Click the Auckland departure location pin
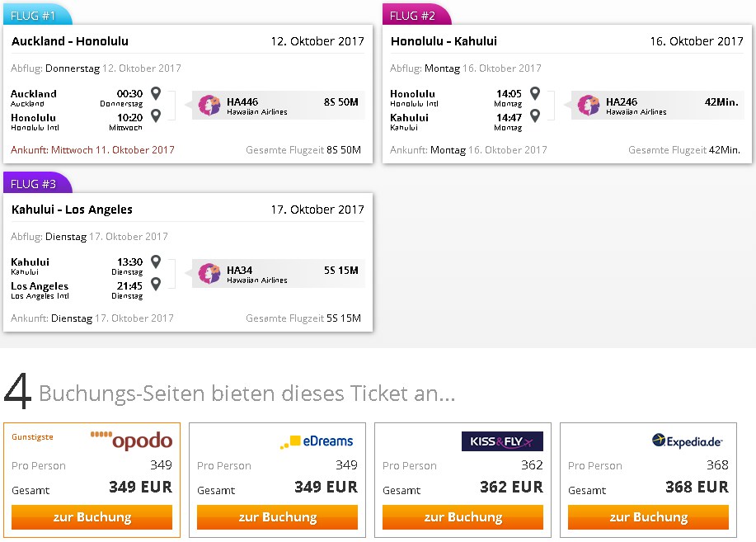Viewport: 756px width, 542px height. click(156, 93)
